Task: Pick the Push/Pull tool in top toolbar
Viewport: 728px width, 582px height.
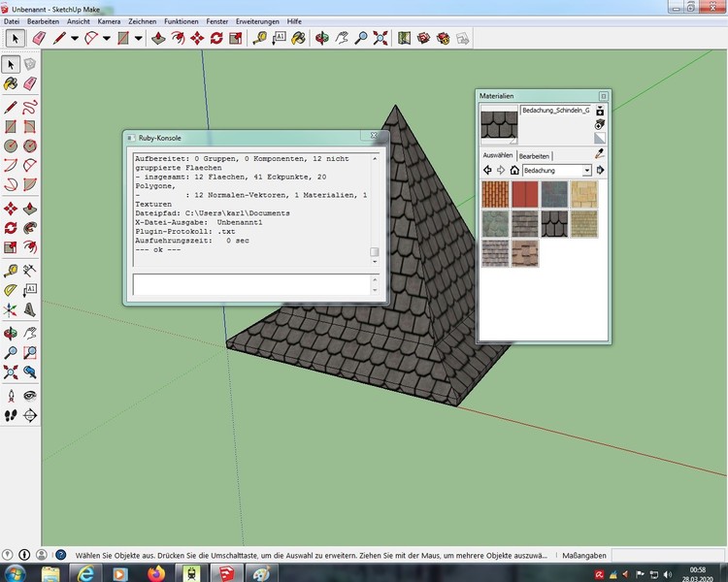Action: 157,38
